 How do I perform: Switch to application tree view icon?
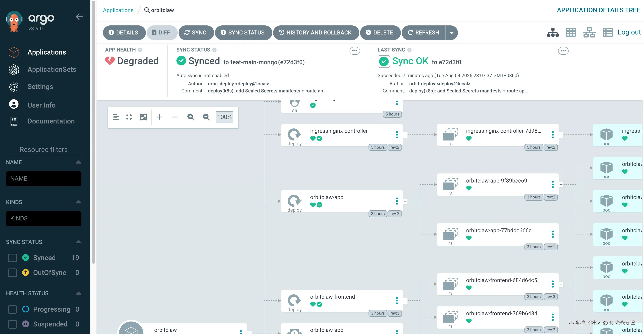552,33
